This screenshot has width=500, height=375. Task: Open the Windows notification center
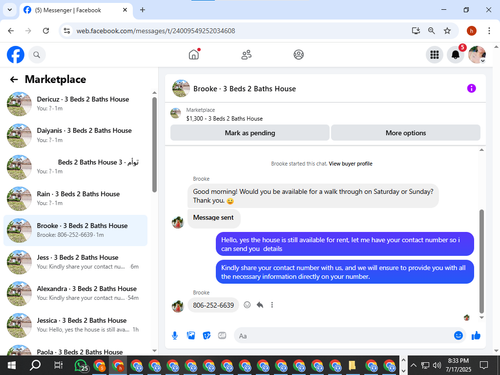pyautogui.click(x=484, y=365)
